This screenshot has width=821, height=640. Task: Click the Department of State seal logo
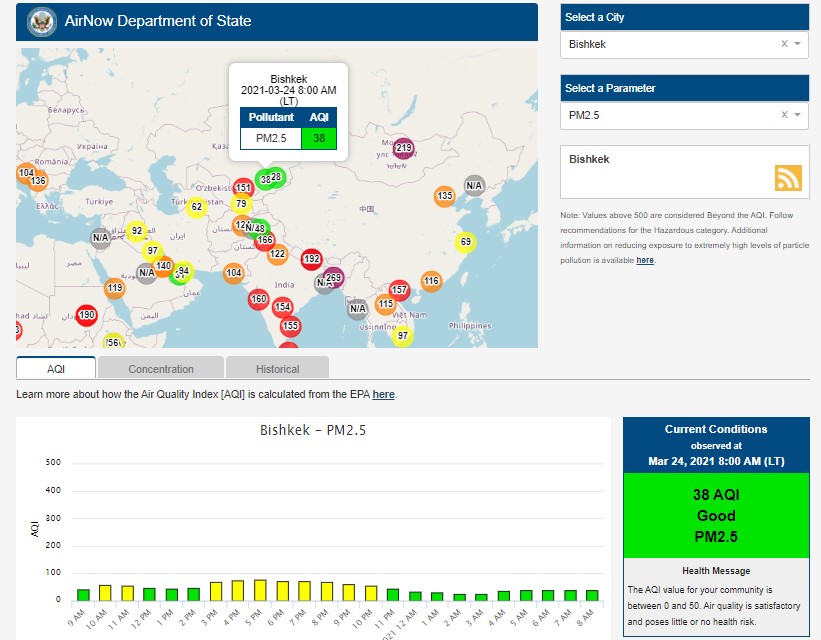[41, 21]
